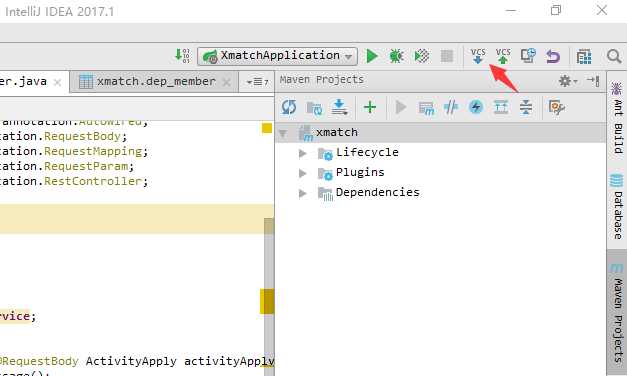Toggle offline mode in Maven panel
This screenshot has height=376, width=627.
(x=451, y=107)
